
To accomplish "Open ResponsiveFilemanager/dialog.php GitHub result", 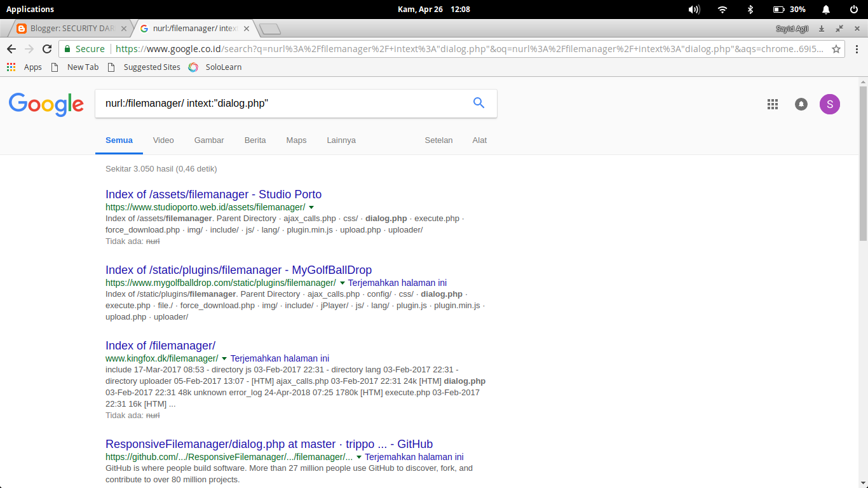I will click(x=269, y=444).
